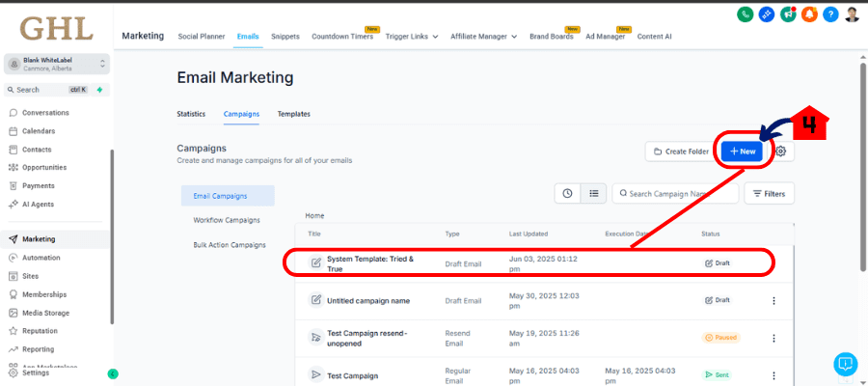Click the Home breadcrumb
Viewport: 868px width, 386px height.
click(314, 216)
